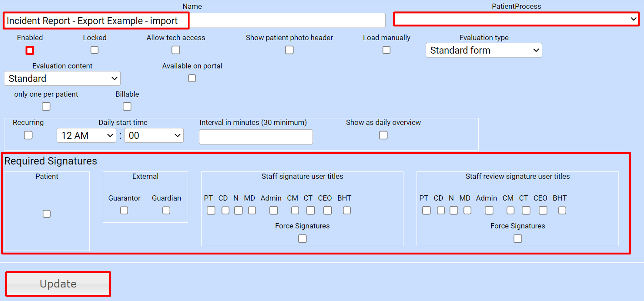The width and height of the screenshot is (644, 301).
Task: Check Admin under Staff review signature titles
Action: (x=489, y=210)
